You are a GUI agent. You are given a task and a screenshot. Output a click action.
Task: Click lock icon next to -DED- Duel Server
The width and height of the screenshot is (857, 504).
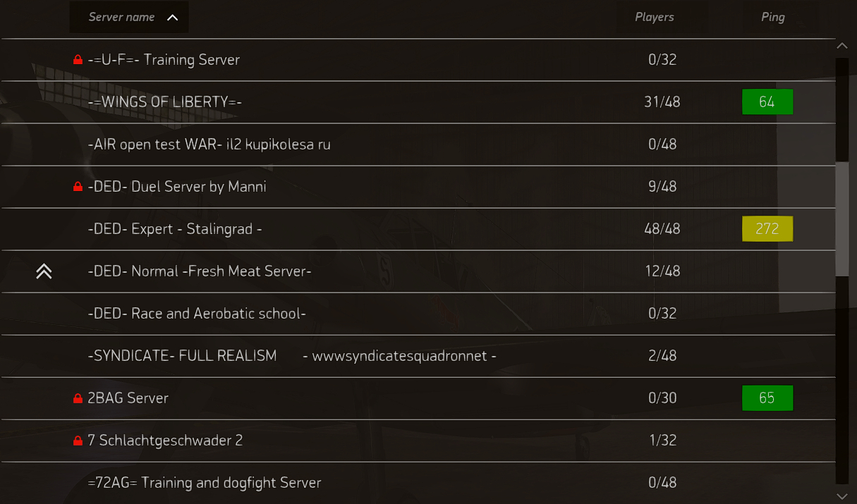[78, 187]
